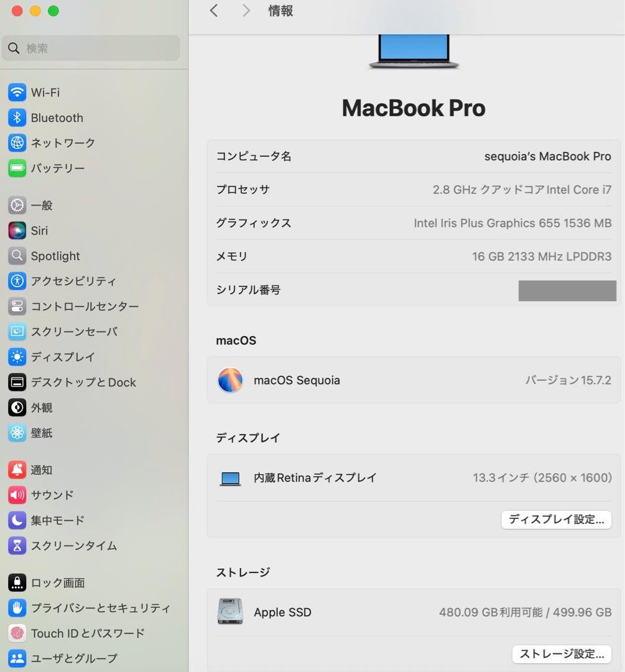Open ロック画面 settings
The width and height of the screenshot is (625, 672).
(17, 582)
